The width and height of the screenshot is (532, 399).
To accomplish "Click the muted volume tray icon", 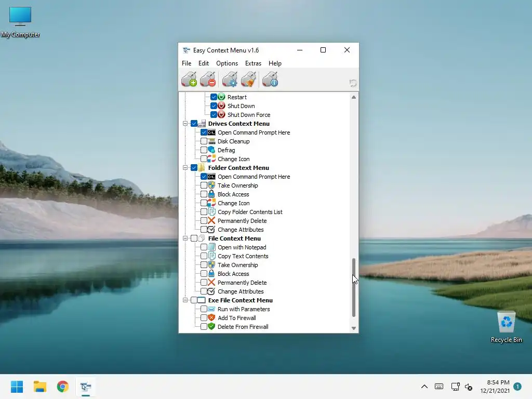I will [469, 387].
